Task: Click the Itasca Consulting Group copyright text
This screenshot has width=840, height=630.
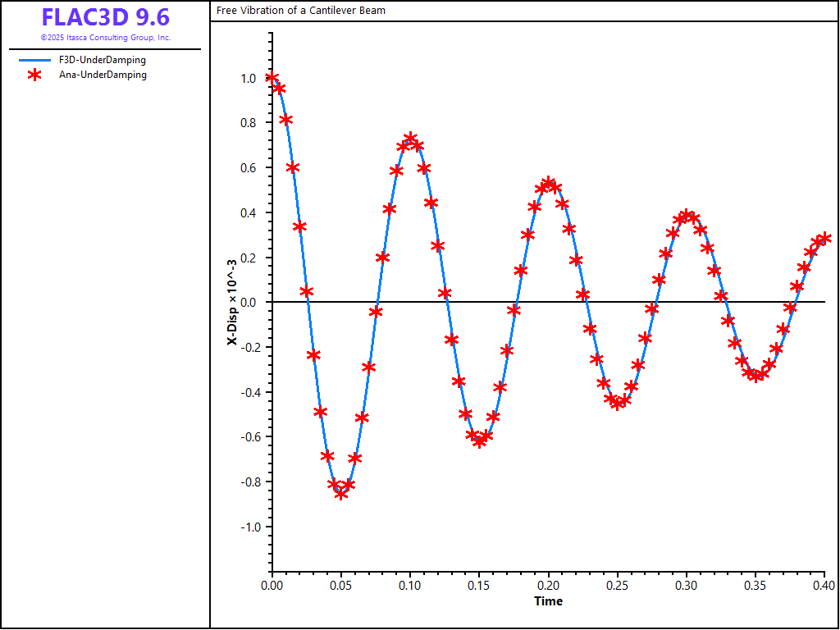Action: [x=105, y=38]
